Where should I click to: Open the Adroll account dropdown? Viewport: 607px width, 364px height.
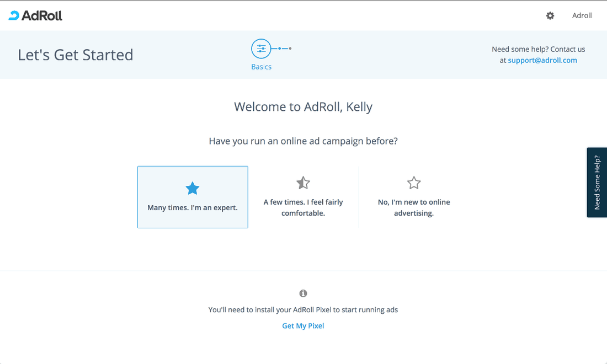click(582, 15)
